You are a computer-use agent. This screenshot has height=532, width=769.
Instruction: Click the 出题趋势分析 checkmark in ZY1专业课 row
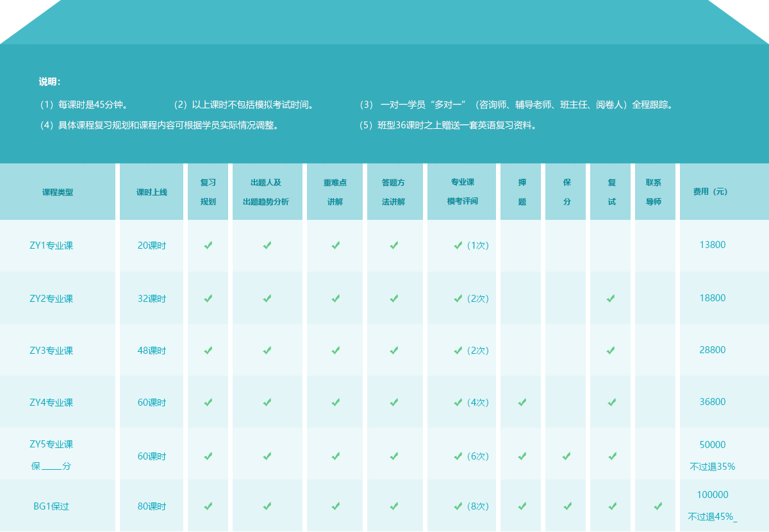[267, 245]
